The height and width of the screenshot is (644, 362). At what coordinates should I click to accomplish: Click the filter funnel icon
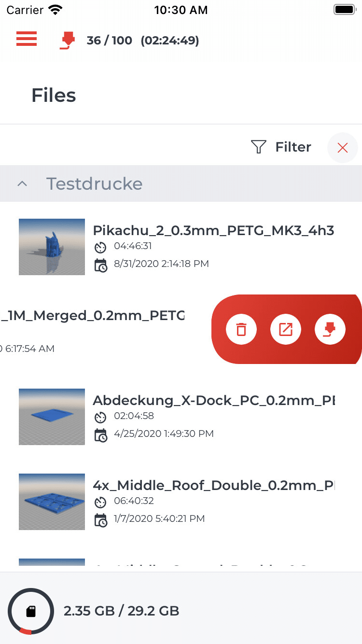259,147
